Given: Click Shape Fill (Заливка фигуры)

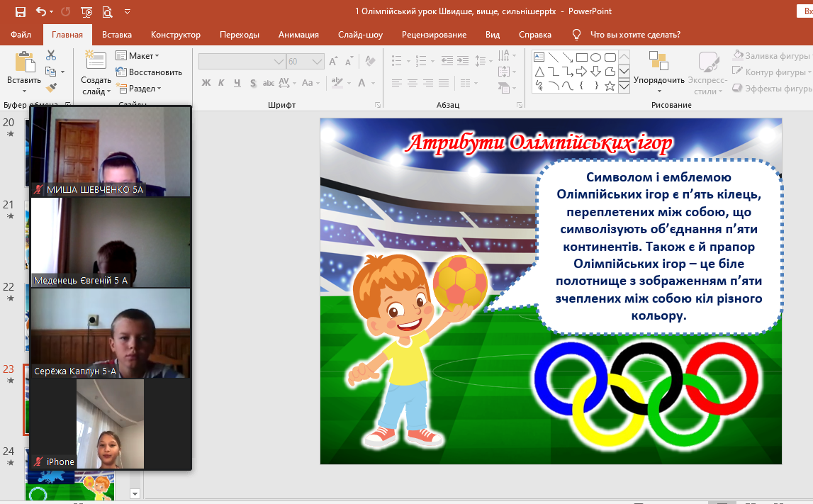Looking at the screenshot, I should 771,55.
